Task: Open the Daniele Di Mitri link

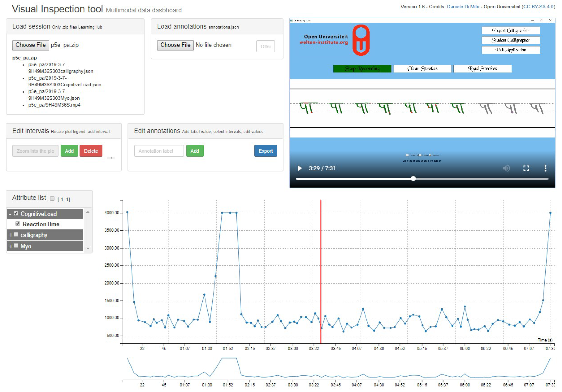Action: tap(463, 7)
